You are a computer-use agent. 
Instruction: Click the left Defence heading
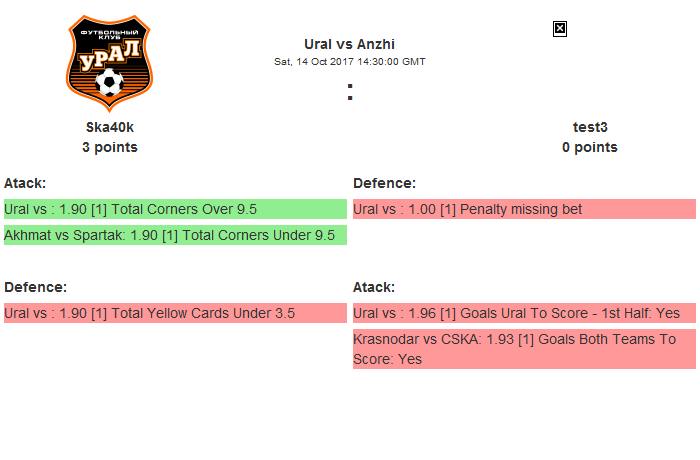click(35, 287)
